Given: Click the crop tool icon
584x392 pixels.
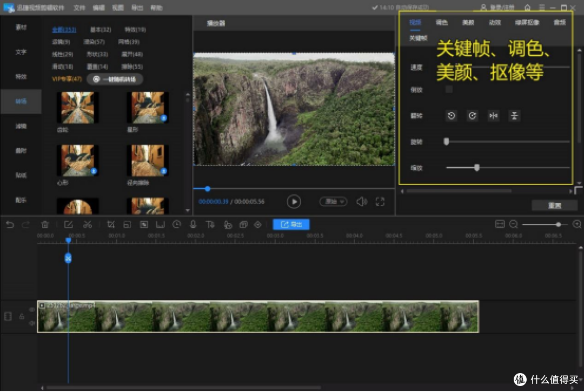Looking at the screenshot, I should pyautogui.click(x=111, y=224).
